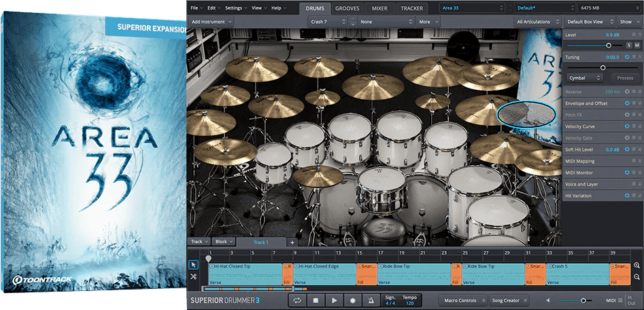Add a new track with the plus button
Viewport: 644px width, 310px height.
pos(292,242)
